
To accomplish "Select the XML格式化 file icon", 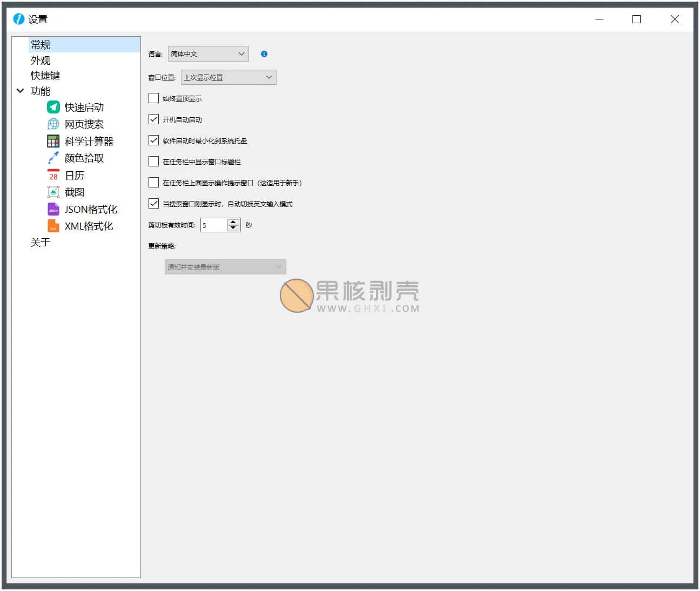I will [52, 226].
